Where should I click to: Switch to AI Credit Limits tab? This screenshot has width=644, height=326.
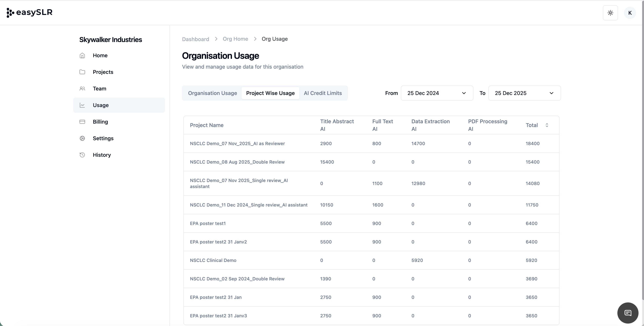(x=323, y=93)
